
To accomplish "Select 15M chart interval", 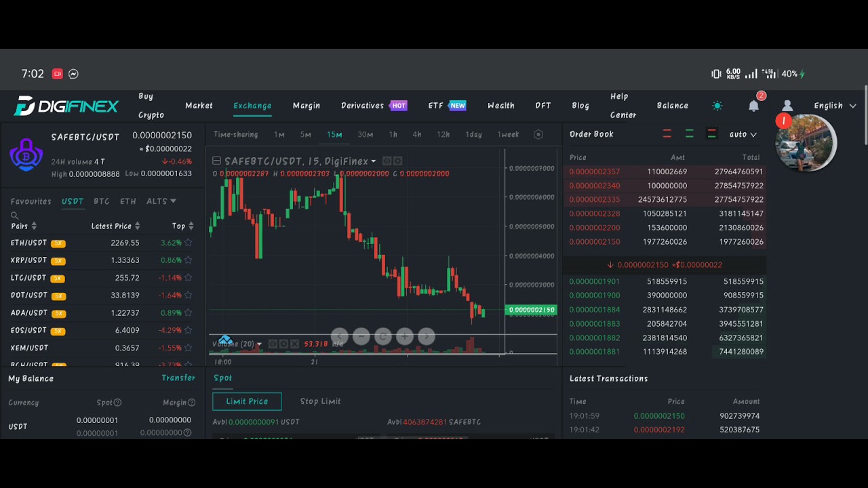I will [334, 134].
